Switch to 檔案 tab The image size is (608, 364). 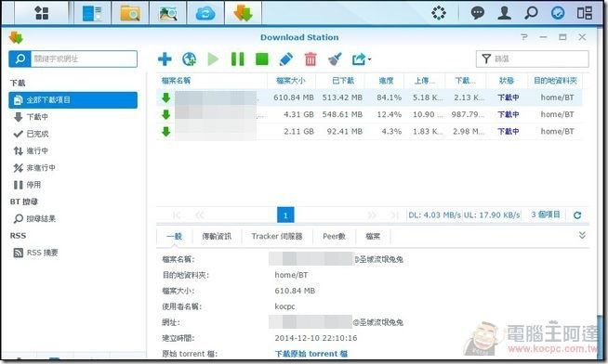(x=373, y=236)
